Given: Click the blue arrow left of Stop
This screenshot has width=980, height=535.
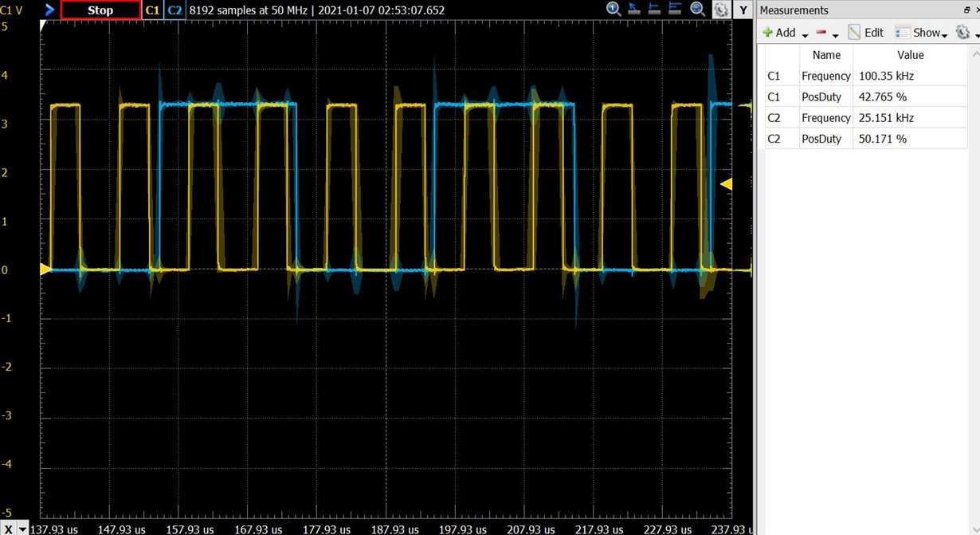Looking at the screenshot, I should (50, 10).
